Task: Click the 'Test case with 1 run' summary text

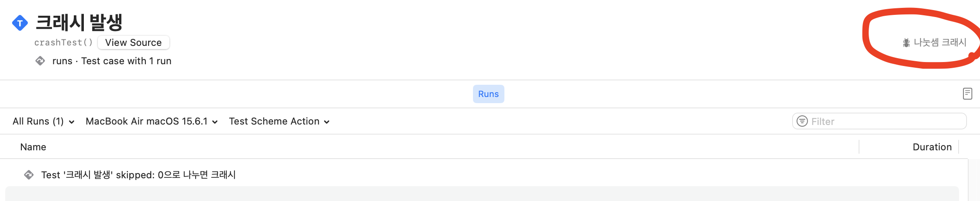Action: (x=126, y=61)
